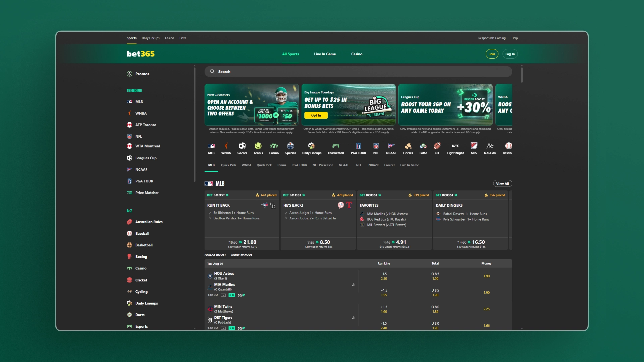
Task: Click Opt In on Big League Tuesdays banner
Action: pyautogui.click(x=316, y=115)
